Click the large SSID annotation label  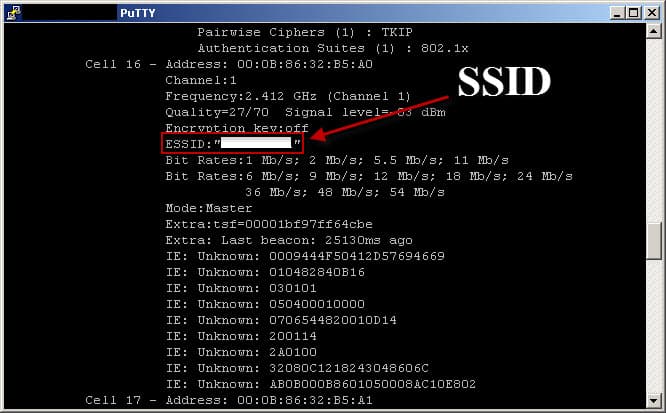point(504,83)
